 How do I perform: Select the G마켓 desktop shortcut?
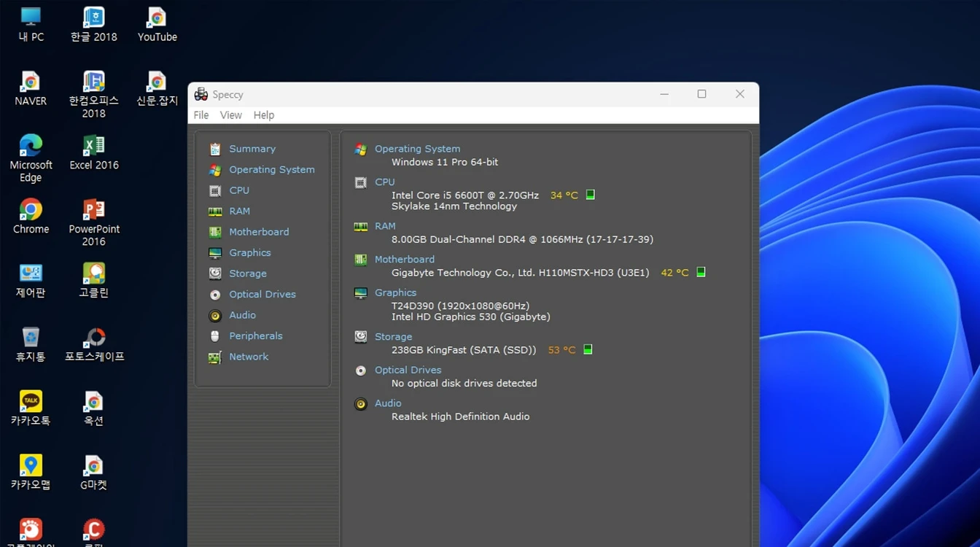(x=93, y=472)
